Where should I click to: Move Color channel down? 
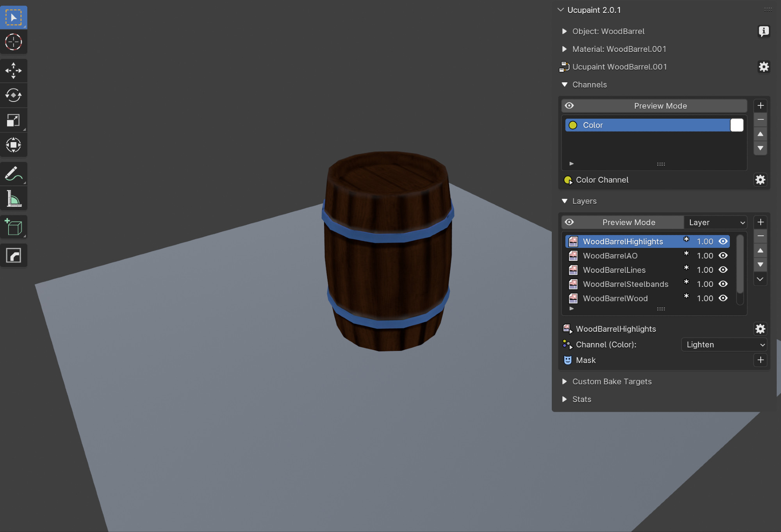point(760,148)
